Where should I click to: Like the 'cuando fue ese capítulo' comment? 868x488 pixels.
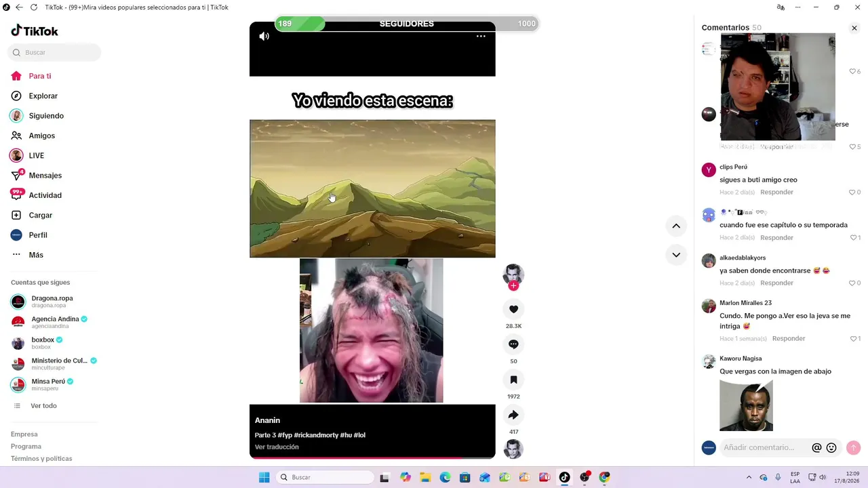pyautogui.click(x=854, y=237)
